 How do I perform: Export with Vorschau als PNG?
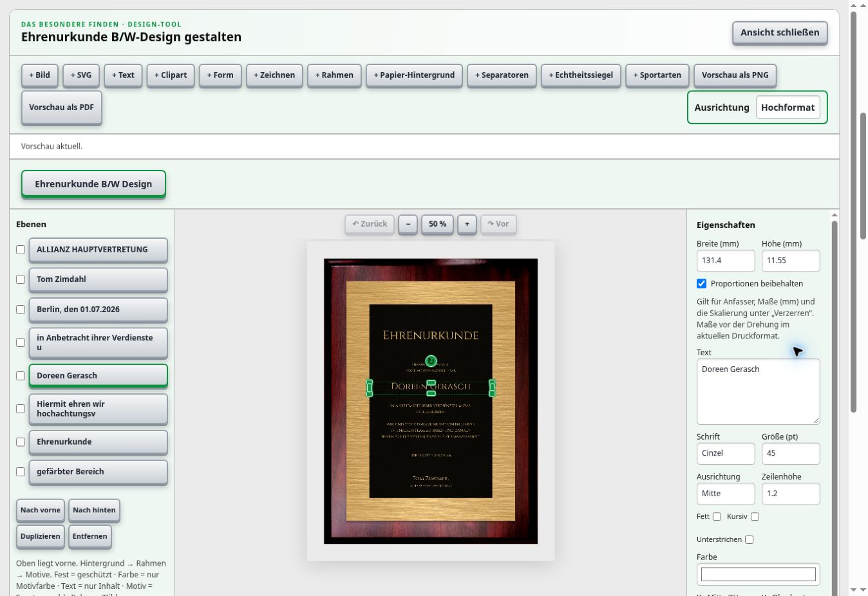click(x=735, y=75)
